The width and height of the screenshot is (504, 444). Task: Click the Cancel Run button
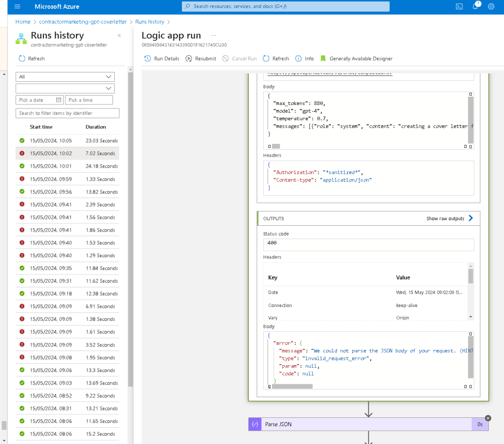[x=239, y=59]
